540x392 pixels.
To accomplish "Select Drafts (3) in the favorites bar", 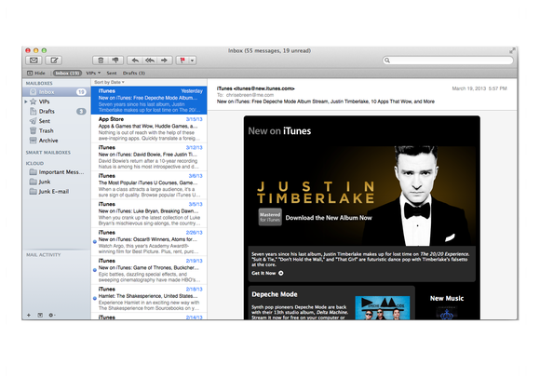I will pyautogui.click(x=134, y=73).
